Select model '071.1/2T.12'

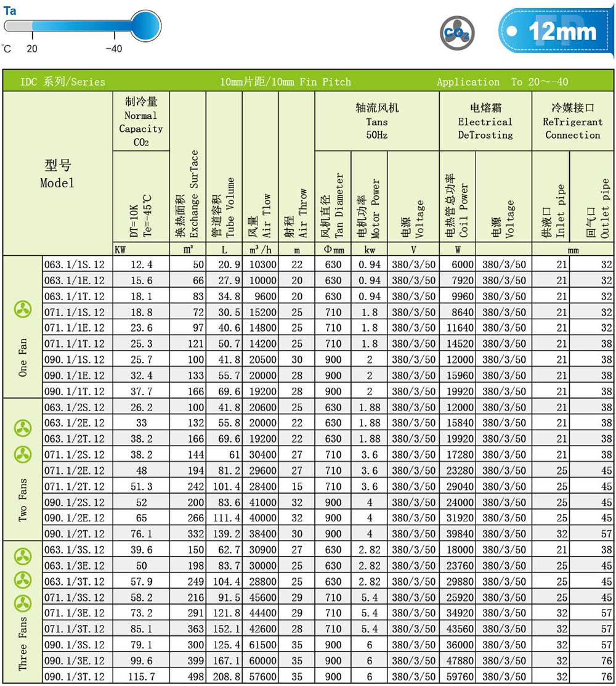(x=75, y=486)
